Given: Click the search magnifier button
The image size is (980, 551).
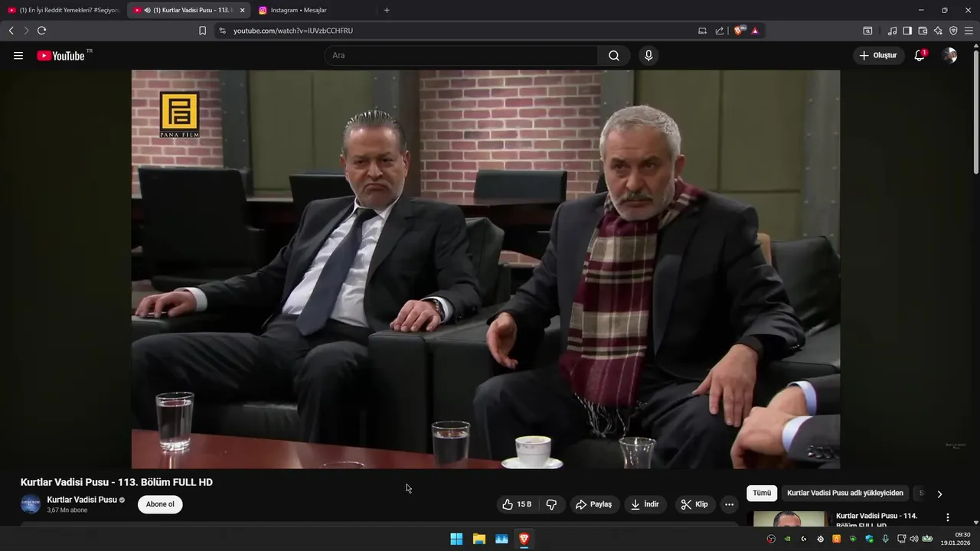Looking at the screenshot, I should (614, 56).
